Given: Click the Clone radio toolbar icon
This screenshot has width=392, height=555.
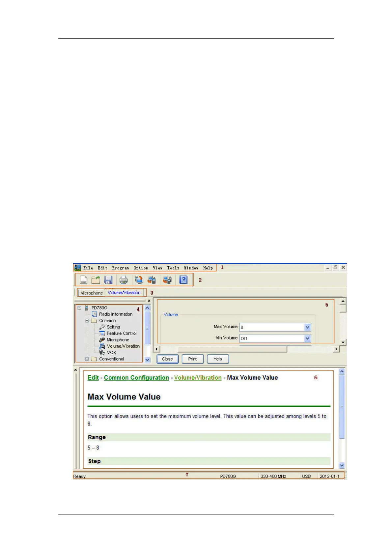Looking at the screenshot, I should pos(167,280).
